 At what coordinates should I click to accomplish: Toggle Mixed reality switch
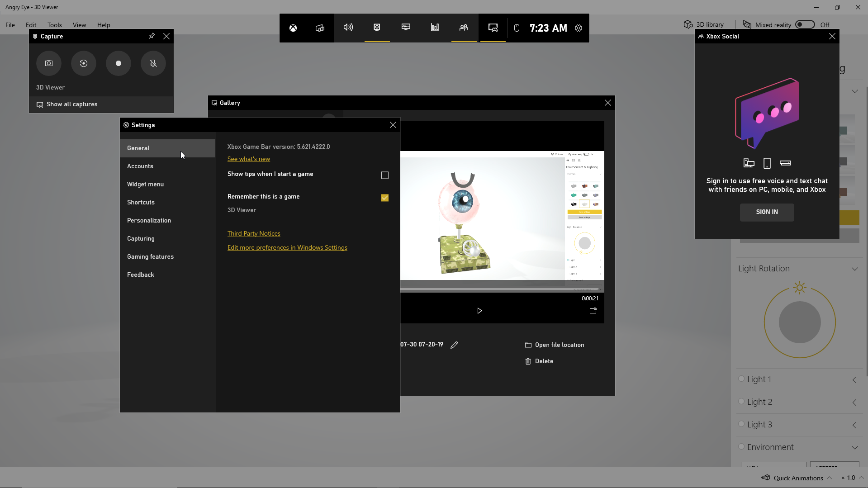(x=805, y=24)
